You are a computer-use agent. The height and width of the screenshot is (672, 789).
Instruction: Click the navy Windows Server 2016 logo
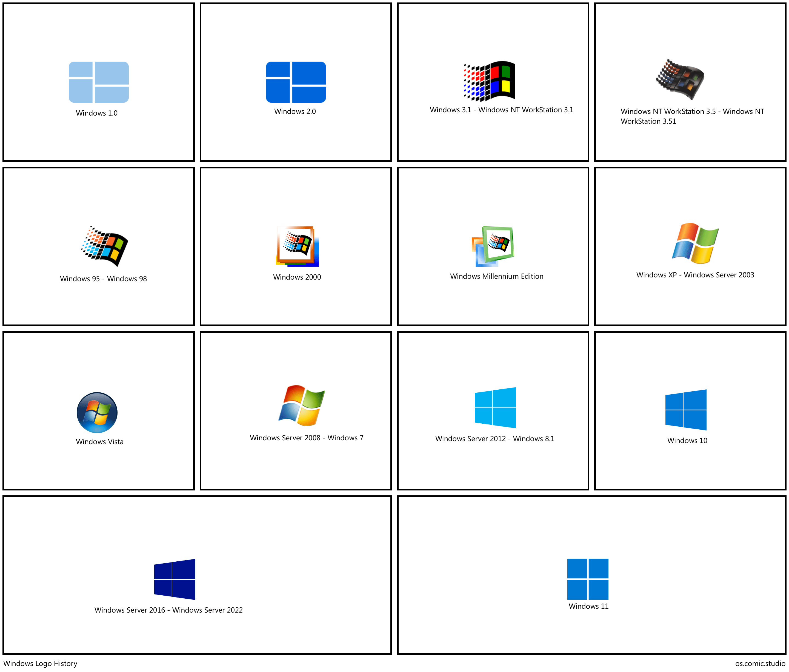click(175, 579)
